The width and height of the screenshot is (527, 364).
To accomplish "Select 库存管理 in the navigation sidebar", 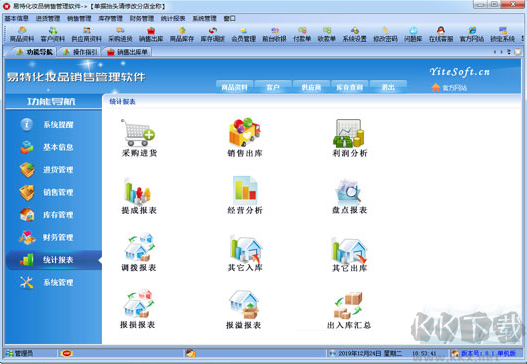I will coord(54,215).
